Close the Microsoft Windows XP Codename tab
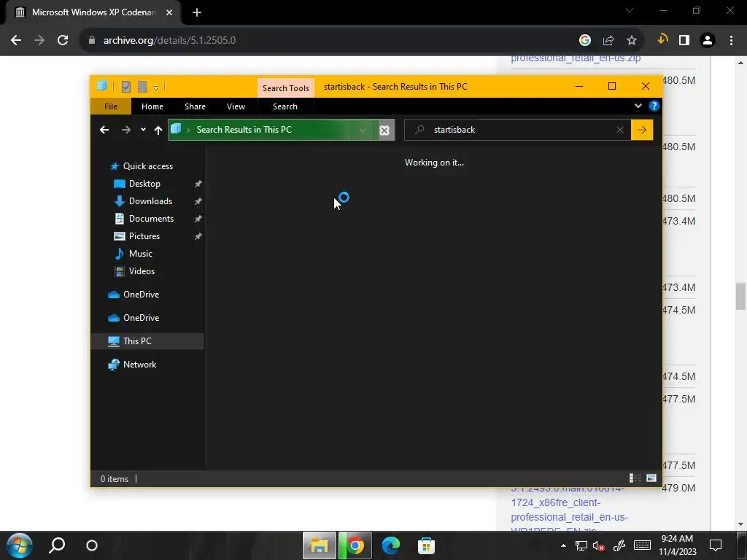Viewport: 747px width, 560px height. click(169, 12)
